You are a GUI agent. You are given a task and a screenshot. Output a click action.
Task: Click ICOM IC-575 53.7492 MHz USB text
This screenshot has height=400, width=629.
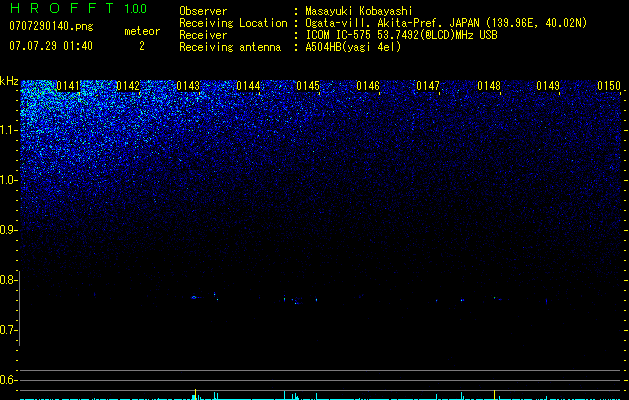pos(401,35)
